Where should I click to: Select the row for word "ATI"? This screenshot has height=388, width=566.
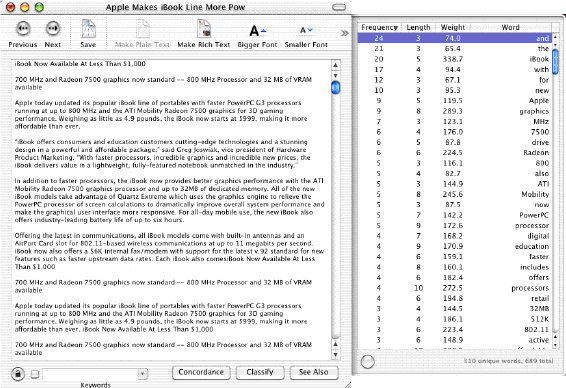[x=454, y=184]
